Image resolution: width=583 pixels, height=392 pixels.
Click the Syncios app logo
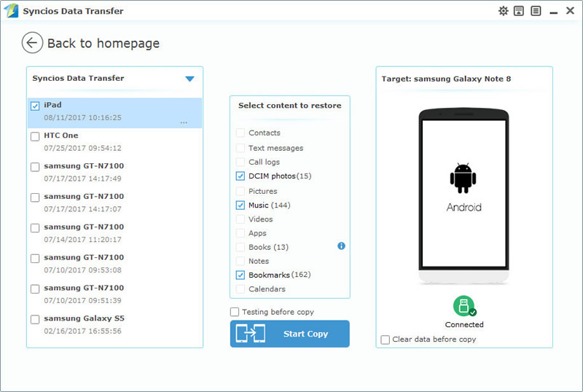click(x=11, y=10)
